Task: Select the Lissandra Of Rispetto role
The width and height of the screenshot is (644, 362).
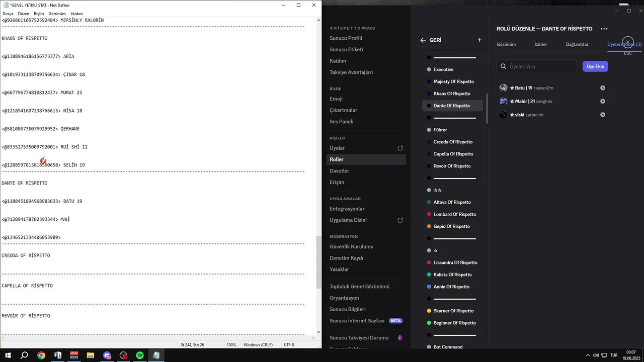Action: [452, 262]
